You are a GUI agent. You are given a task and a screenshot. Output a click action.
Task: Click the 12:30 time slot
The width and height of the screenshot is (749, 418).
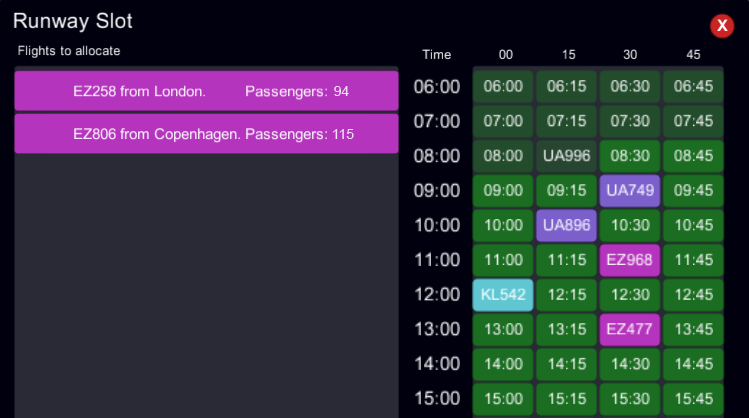631,295
